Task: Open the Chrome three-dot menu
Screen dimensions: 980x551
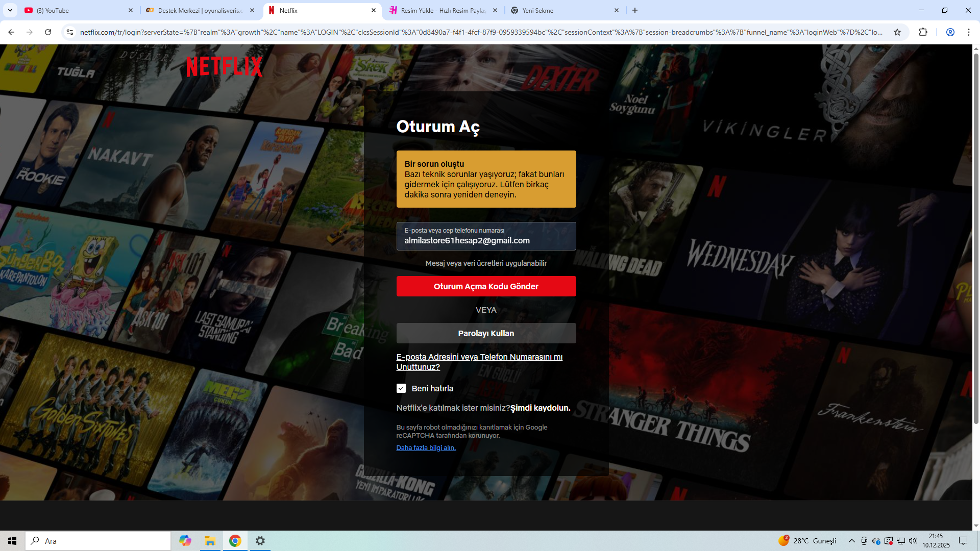Action: (x=969, y=32)
